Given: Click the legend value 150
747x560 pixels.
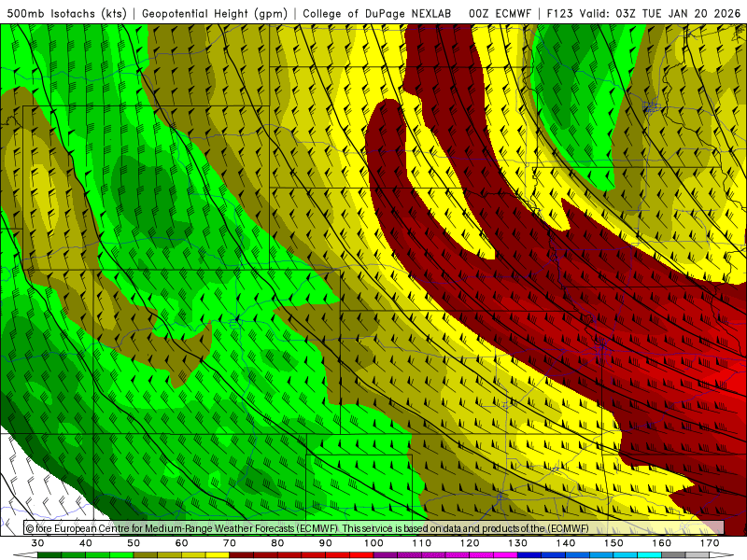Looking at the screenshot, I should point(614,543).
